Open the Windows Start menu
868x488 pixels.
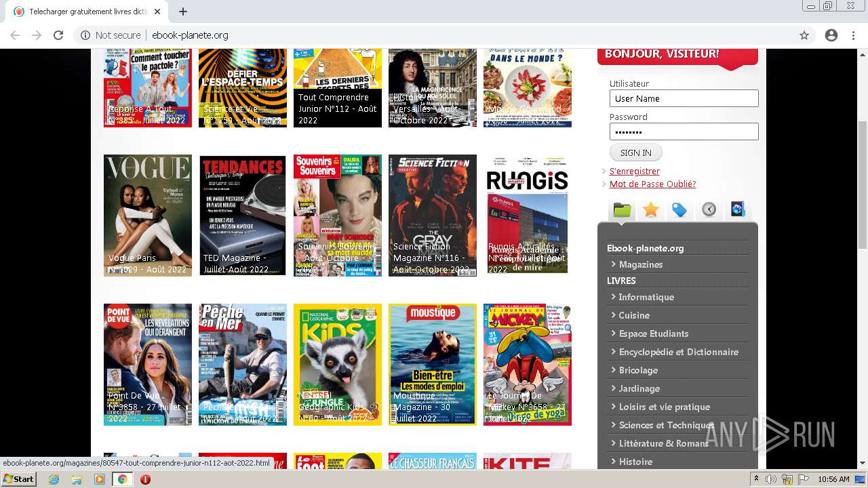[x=18, y=479]
